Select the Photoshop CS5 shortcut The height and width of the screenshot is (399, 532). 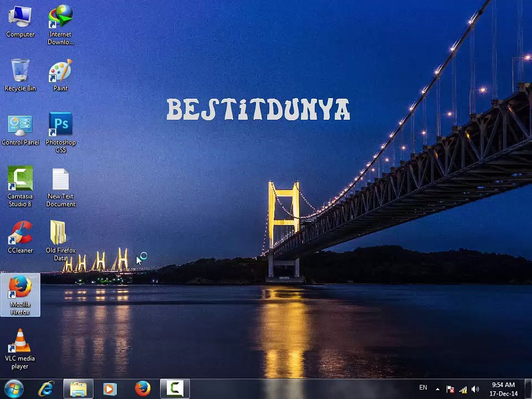click(60, 132)
